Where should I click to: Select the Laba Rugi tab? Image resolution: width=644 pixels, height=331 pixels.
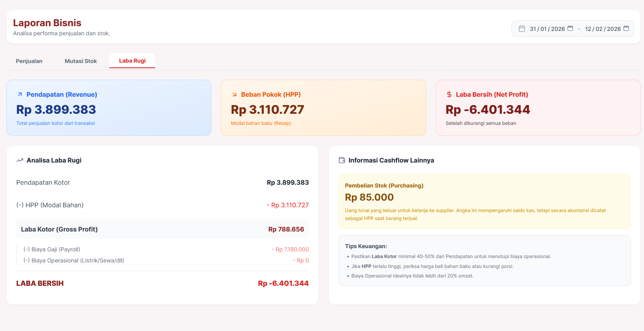point(132,61)
